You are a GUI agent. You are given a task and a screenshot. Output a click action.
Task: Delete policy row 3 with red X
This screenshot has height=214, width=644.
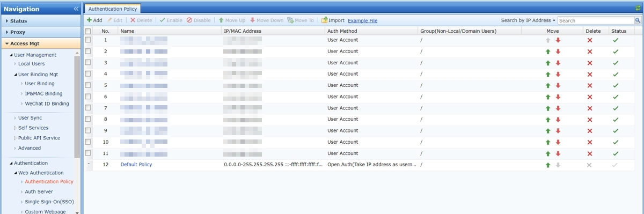tap(590, 63)
